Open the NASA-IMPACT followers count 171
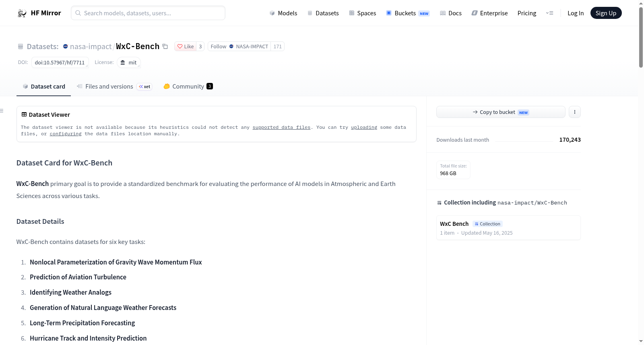The width and height of the screenshot is (644, 345). pos(278,46)
